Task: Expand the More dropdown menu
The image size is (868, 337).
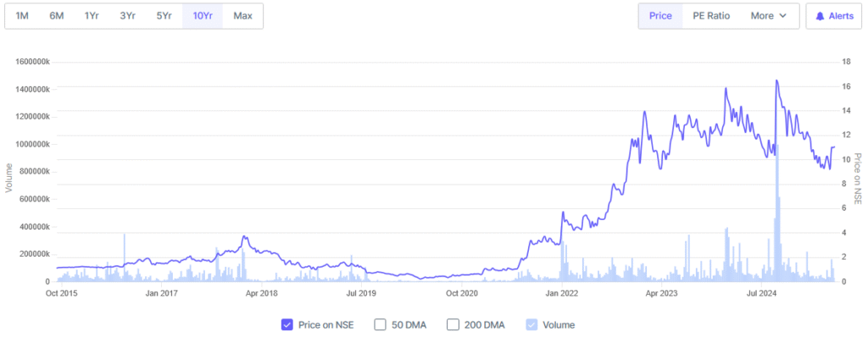Action: [768, 16]
